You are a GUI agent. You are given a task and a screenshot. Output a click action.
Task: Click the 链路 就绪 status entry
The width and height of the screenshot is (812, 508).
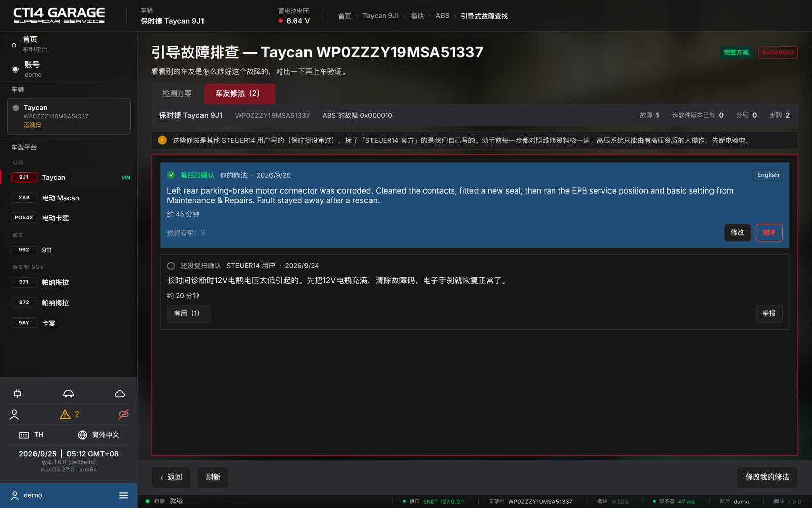tap(164, 501)
